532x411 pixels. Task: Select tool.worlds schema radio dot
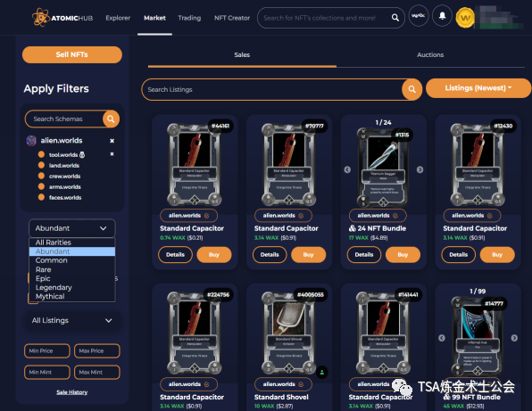[41, 154]
